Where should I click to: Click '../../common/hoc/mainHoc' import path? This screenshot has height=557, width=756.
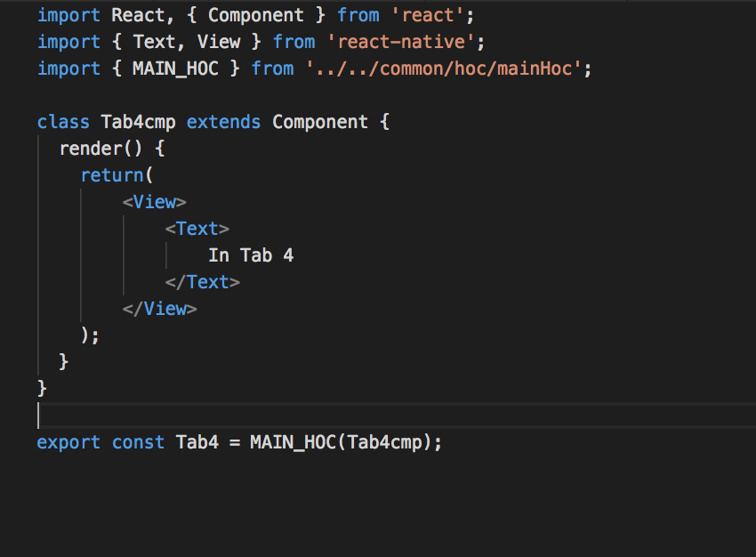(444, 69)
